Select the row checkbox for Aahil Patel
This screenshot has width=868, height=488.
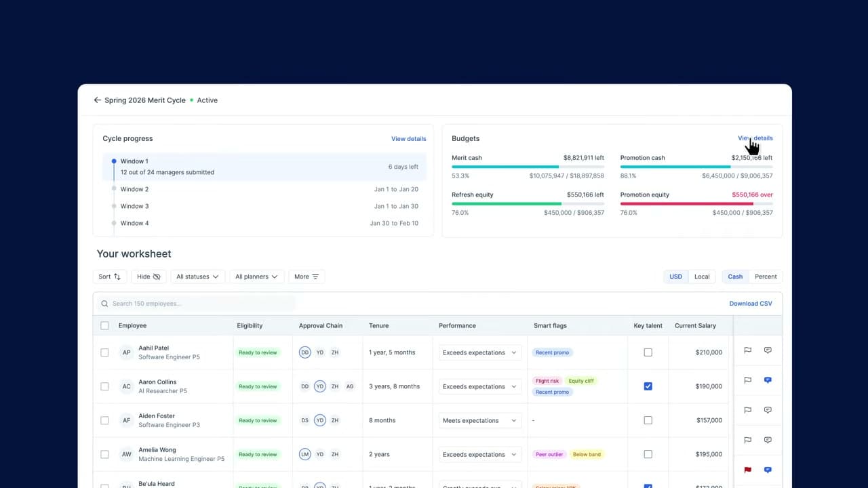point(104,352)
